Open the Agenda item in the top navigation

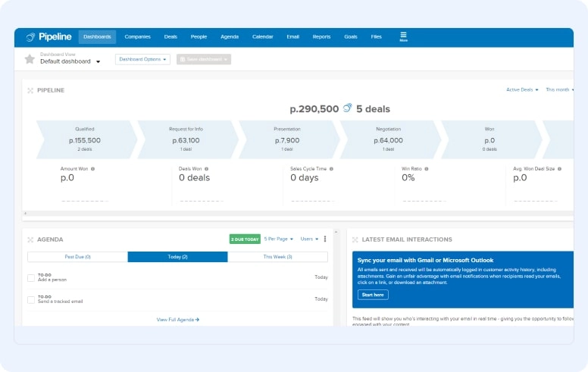230,37
